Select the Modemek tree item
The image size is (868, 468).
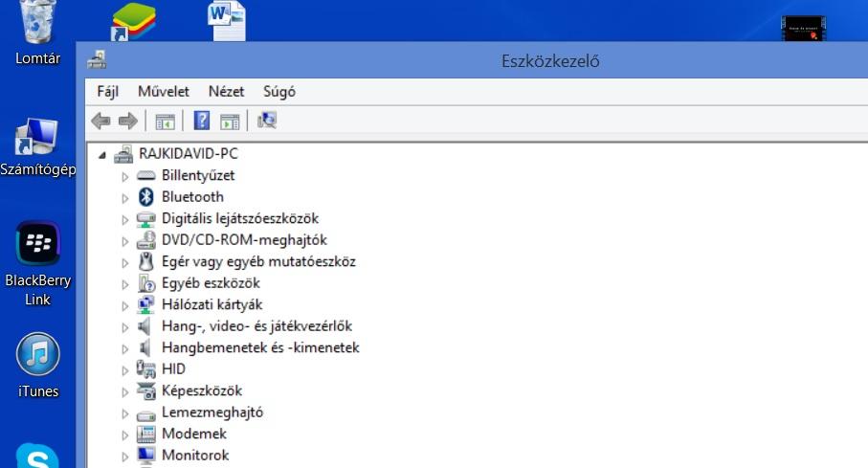point(193,434)
